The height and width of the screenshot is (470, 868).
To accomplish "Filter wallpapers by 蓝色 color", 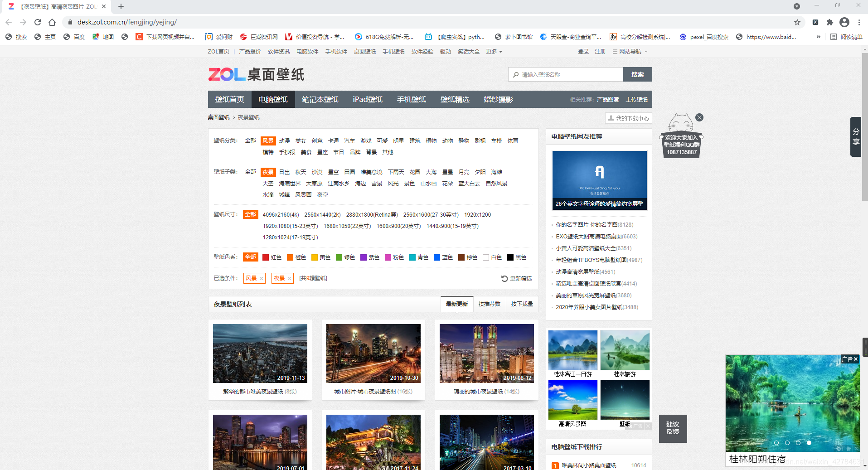I will 443,257.
